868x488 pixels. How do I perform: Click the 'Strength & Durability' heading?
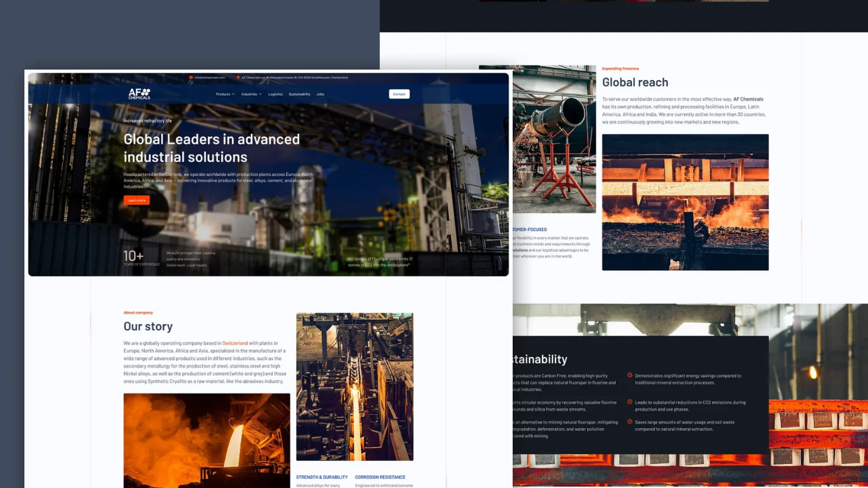(x=321, y=477)
